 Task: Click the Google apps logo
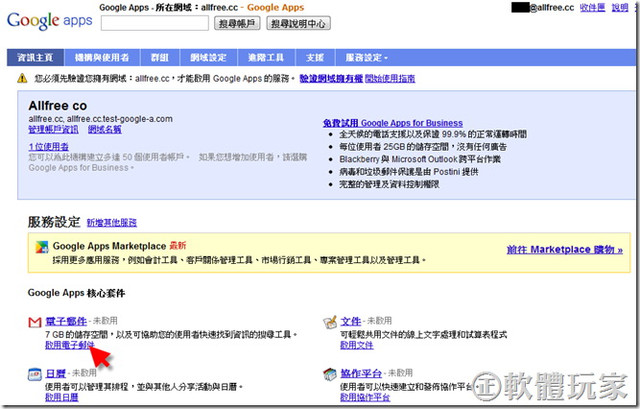tap(49, 20)
